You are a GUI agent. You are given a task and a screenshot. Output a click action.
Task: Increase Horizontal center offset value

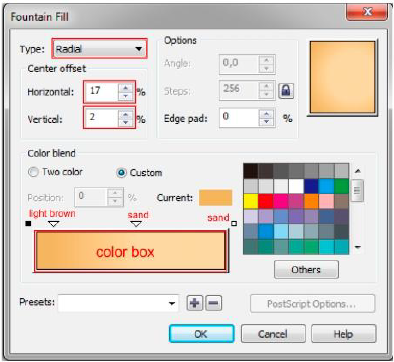[125, 88]
